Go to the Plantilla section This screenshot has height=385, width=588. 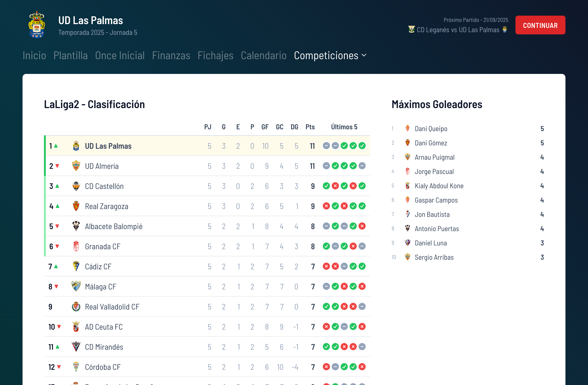(71, 56)
